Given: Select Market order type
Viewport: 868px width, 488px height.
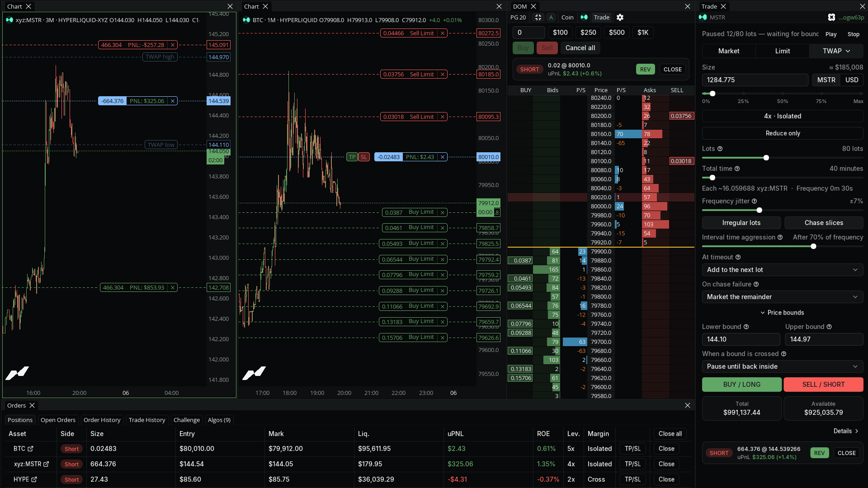Looking at the screenshot, I should [x=729, y=51].
